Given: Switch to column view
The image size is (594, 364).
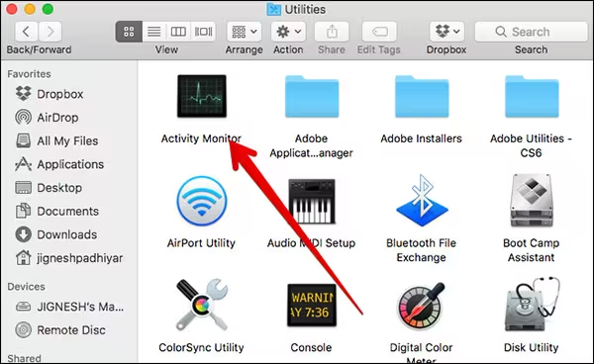Looking at the screenshot, I should (178, 32).
